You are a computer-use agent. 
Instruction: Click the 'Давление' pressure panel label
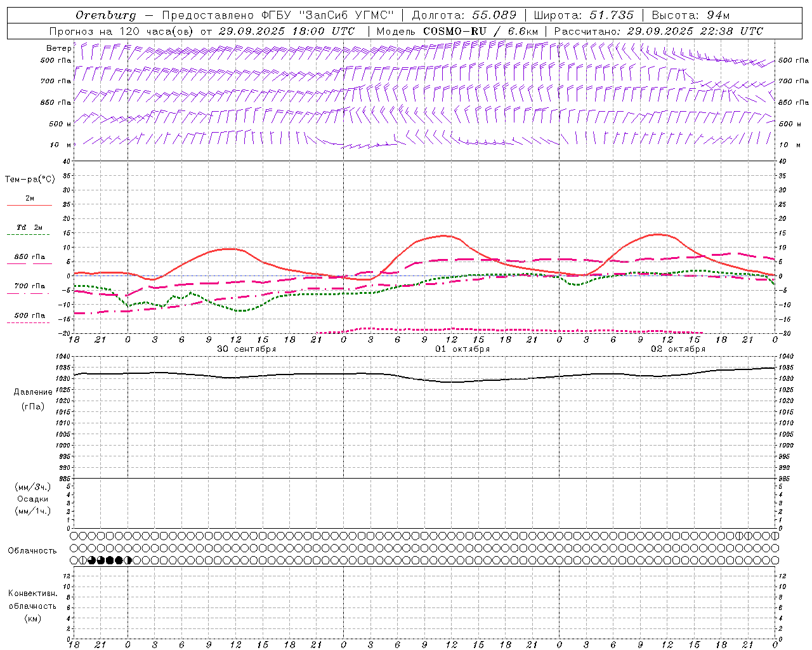pos(33,392)
